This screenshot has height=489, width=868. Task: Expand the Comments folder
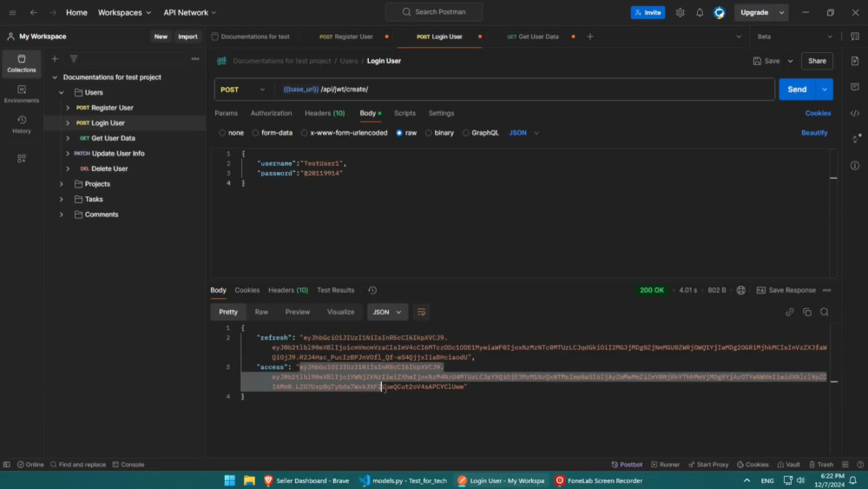coord(61,215)
